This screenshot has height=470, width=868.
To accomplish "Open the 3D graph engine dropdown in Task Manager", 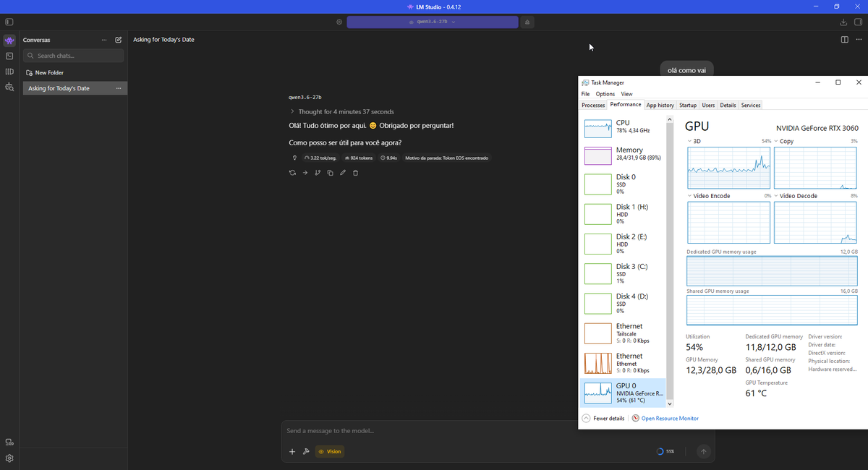I will 690,142.
